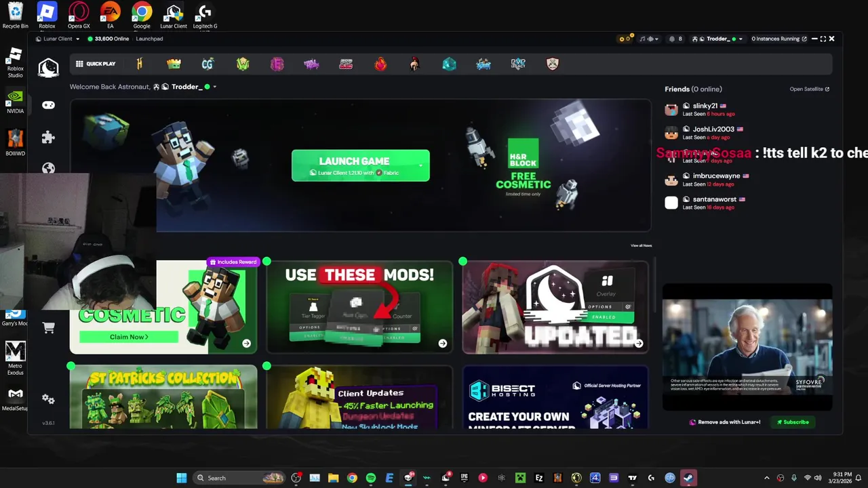Open the Quick Play menu
This screenshot has height=488, width=868.
[96, 64]
